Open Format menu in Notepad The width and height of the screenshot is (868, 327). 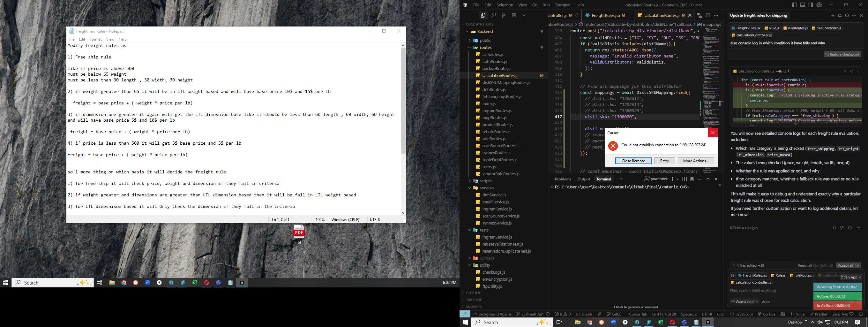pos(96,39)
